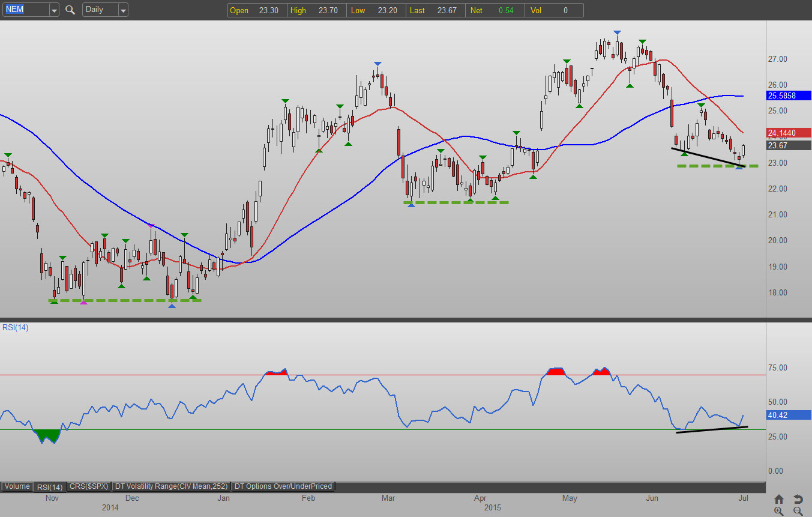812x517 pixels.
Task: Click the magenta triangle below November support line
Action: point(83,303)
